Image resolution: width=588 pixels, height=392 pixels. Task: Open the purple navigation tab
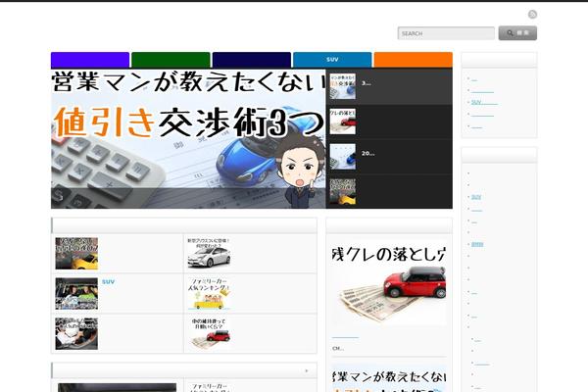tap(90, 60)
